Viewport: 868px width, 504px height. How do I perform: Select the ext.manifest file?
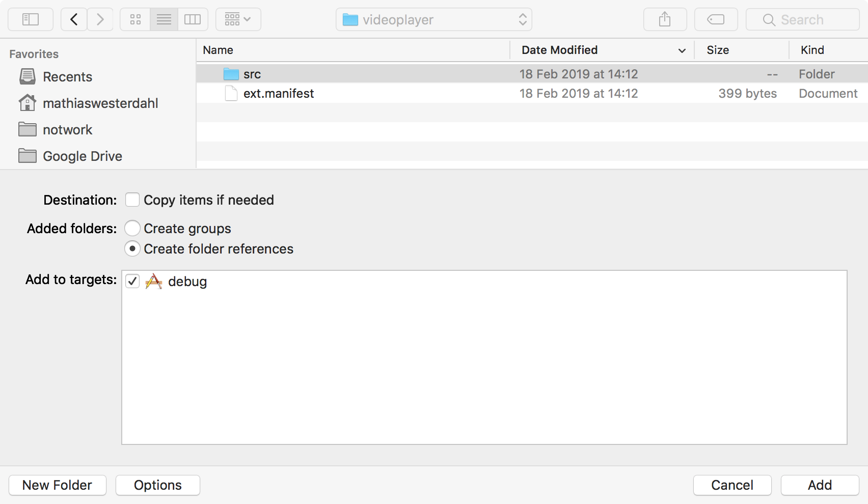click(x=278, y=94)
